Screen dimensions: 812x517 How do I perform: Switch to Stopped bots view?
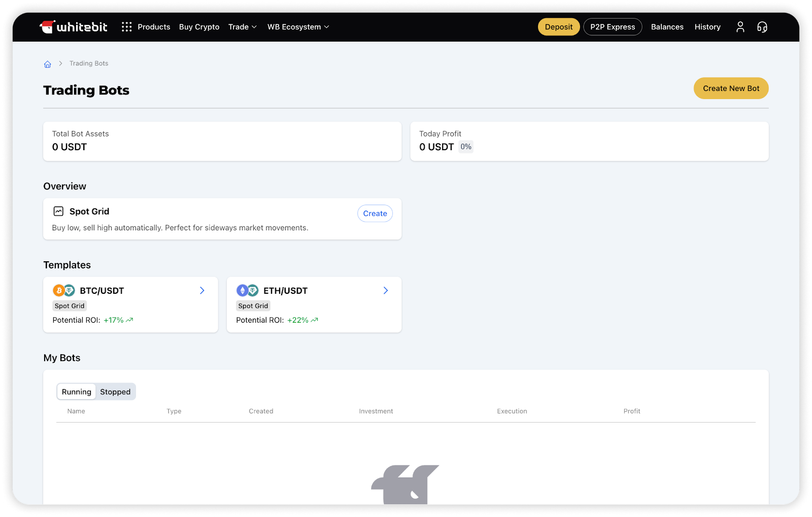click(115, 392)
